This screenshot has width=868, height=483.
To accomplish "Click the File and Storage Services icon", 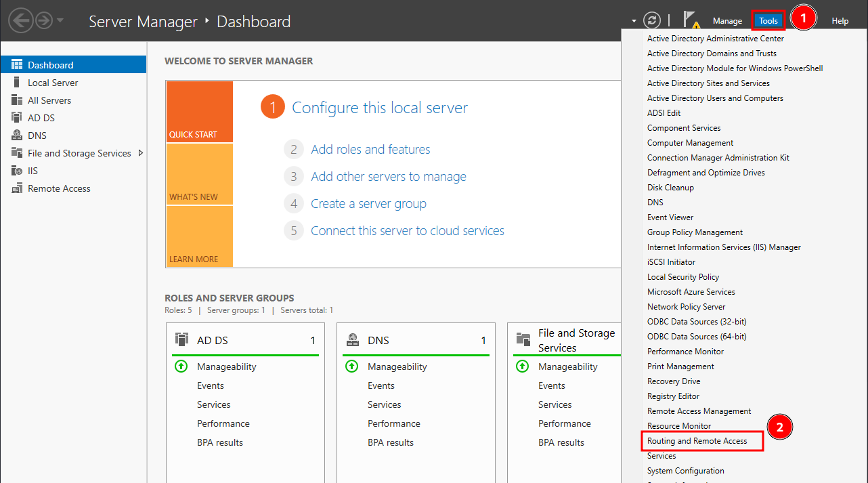I will click(17, 153).
